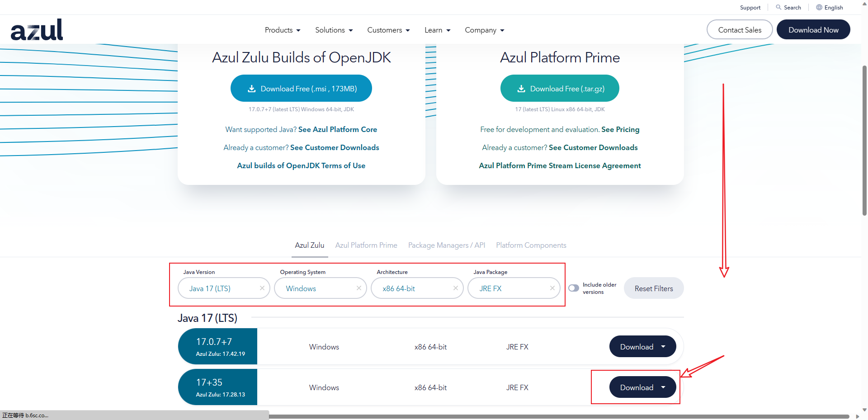Open the Products menu

point(283,30)
